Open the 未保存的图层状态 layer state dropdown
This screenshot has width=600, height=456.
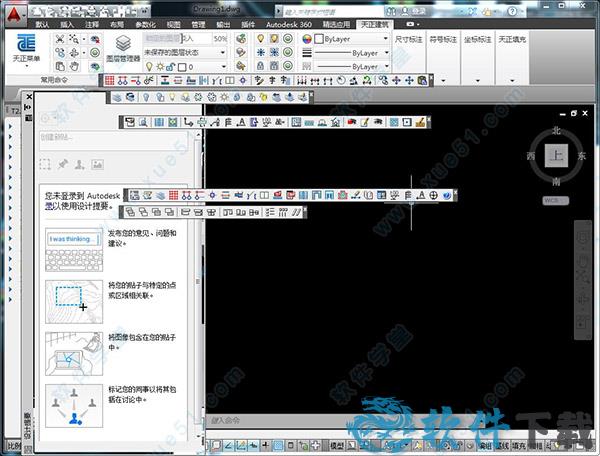185,52
